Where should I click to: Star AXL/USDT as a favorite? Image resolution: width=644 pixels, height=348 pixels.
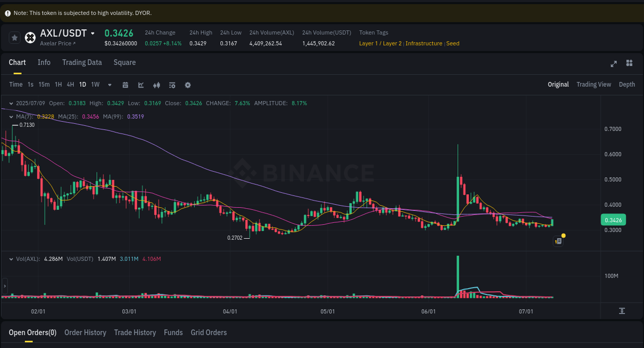(14, 37)
